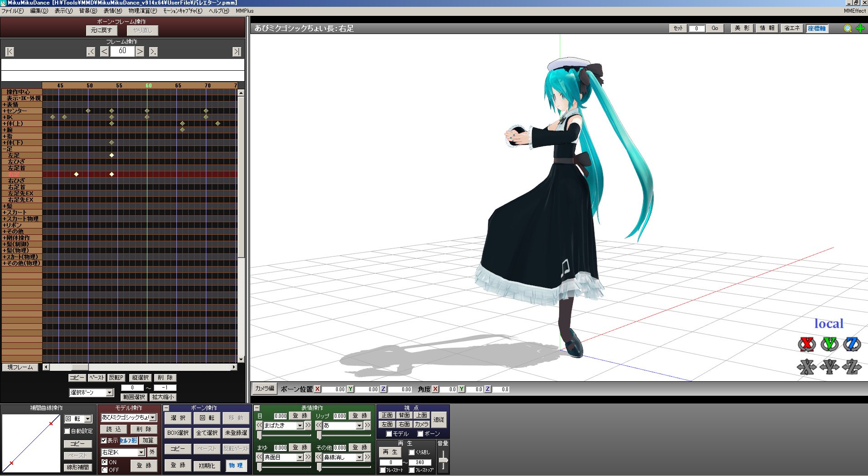
Task: Click the red X rotation axis icon
Action: click(807, 344)
